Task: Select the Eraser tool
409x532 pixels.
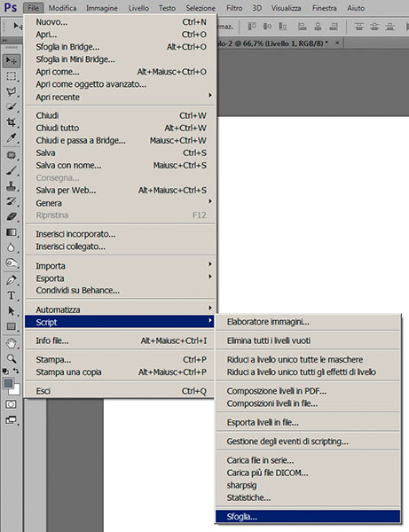Action: [x=12, y=217]
